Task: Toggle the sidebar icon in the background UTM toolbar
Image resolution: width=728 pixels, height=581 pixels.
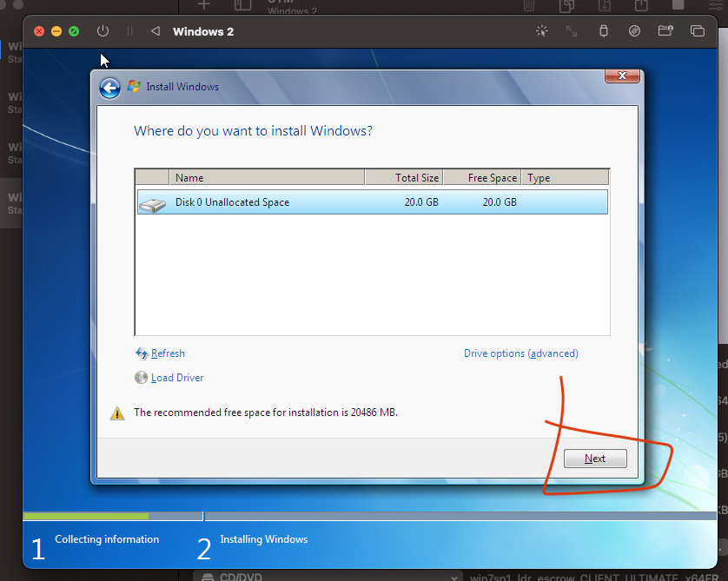Action: coord(242,5)
